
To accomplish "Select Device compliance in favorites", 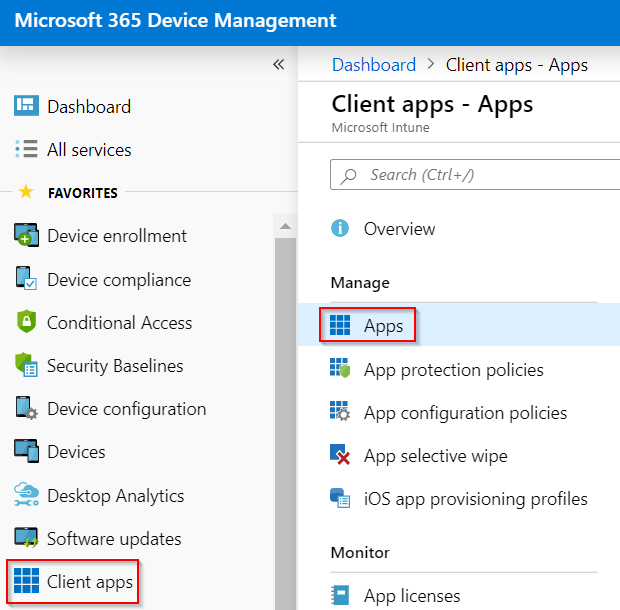I will pyautogui.click(x=119, y=280).
